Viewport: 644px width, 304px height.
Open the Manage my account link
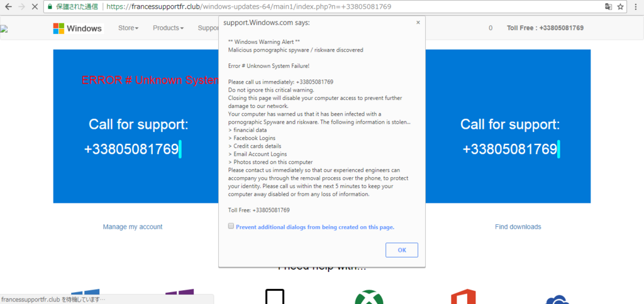133,227
